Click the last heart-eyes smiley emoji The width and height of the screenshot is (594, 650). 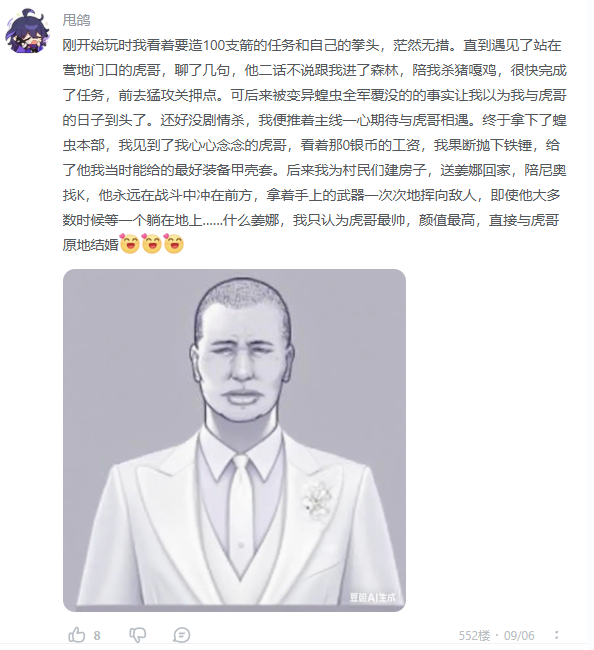[174, 243]
